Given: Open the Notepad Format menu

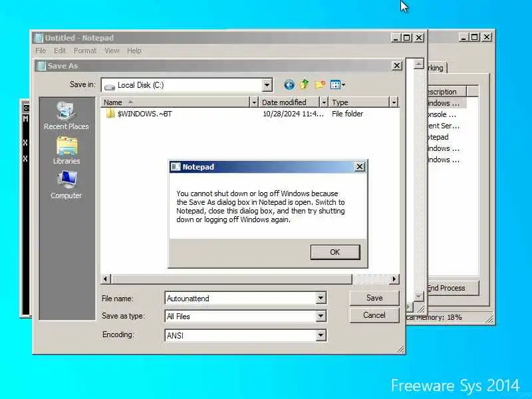Looking at the screenshot, I should (x=85, y=51).
